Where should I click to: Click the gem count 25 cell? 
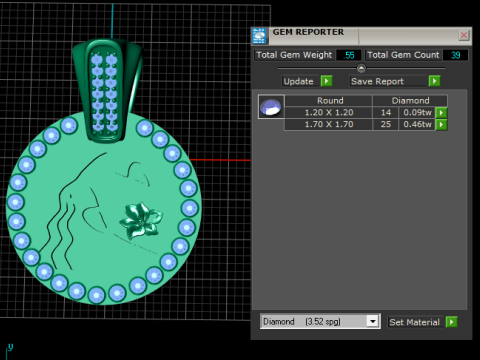(386, 125)
